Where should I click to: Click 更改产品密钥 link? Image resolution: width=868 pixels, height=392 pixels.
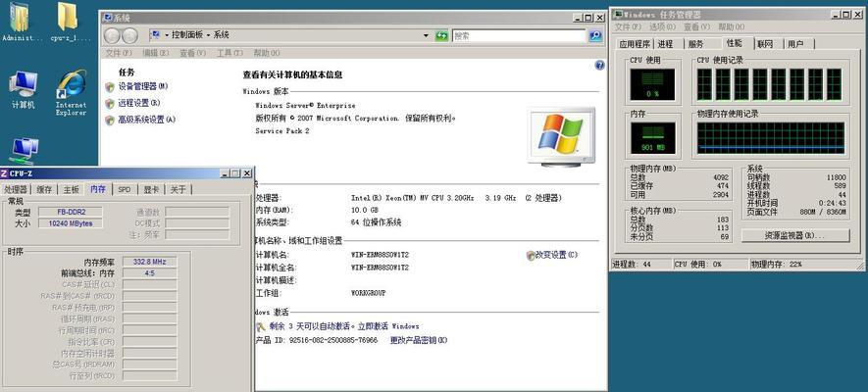pyautogui.click(x=419, y=341)
